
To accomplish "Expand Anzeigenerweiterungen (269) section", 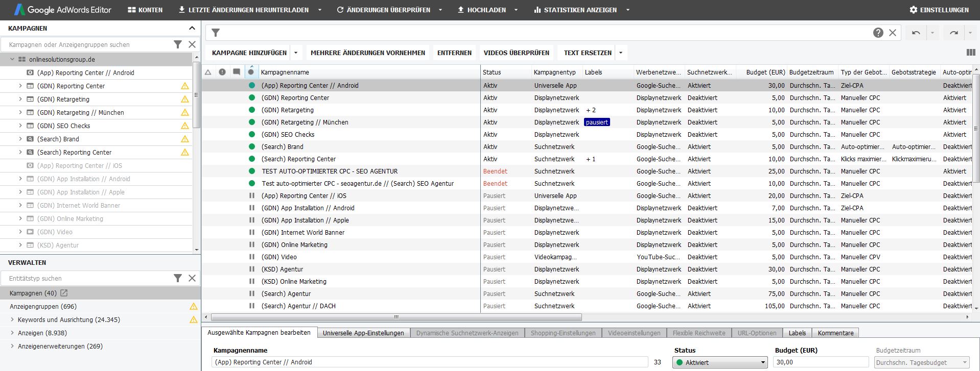I will pyautogui.click(x=12, y=346).
